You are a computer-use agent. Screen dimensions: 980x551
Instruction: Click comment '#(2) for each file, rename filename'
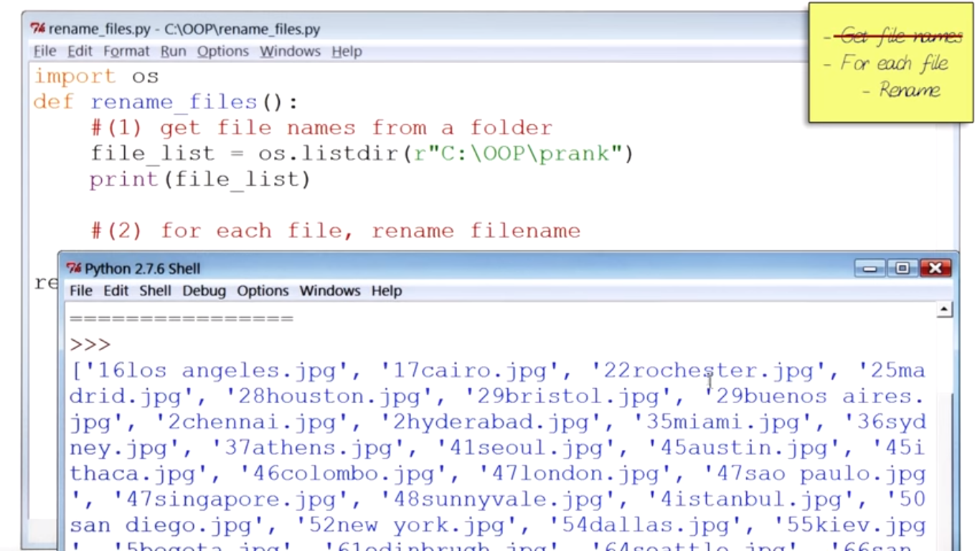point(335,231)
